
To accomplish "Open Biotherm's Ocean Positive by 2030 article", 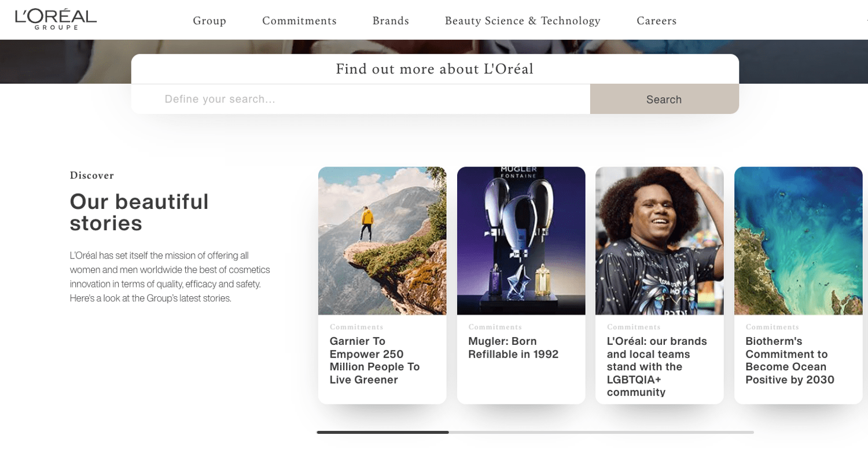I will (790, 360).
